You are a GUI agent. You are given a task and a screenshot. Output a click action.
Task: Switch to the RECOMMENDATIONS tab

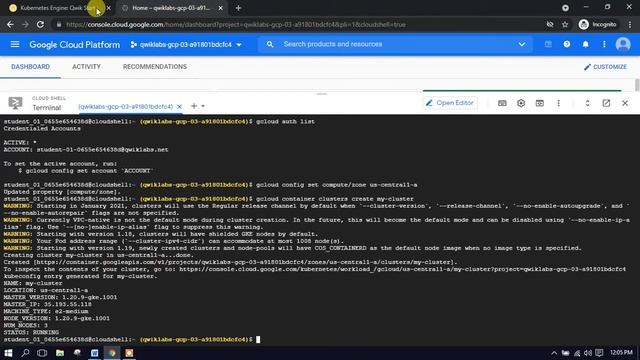pos(155,67)
